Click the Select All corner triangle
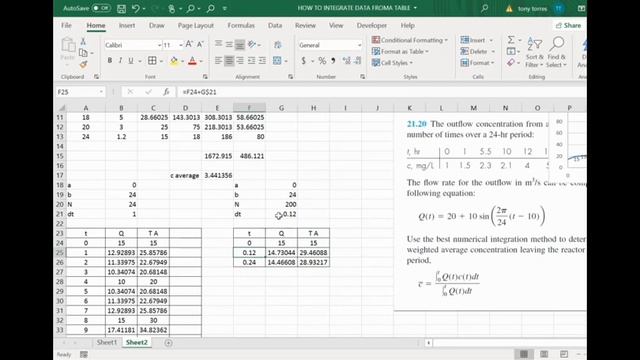This screenshot has width=640, height=360. pos(62,108)
